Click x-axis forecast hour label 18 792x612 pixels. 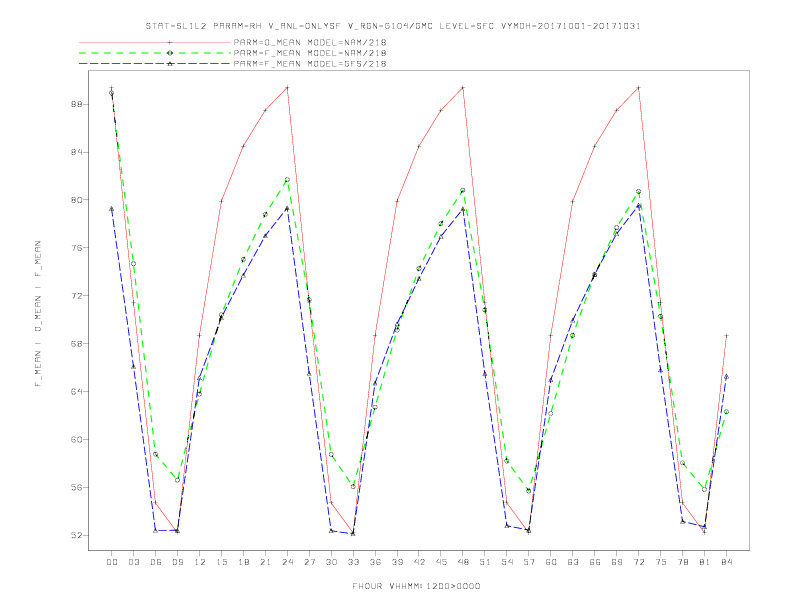pos(243,562)
